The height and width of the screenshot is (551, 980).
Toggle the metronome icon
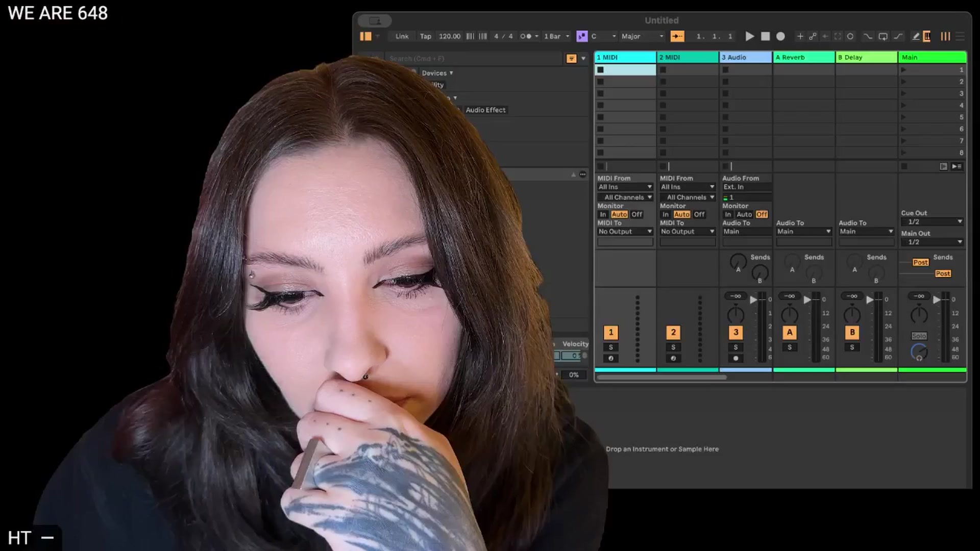tap(526, 36)
